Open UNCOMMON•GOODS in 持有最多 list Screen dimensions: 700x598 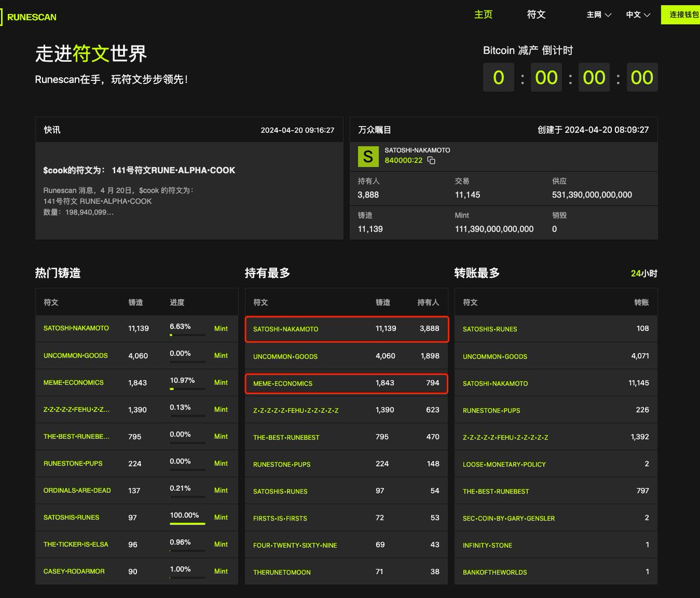pos(286,356)
